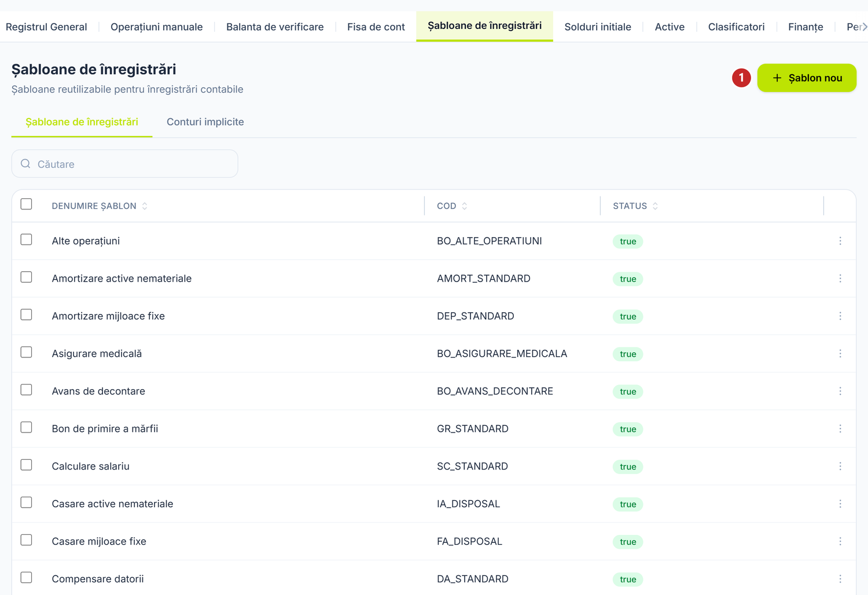Go to Fisa de cont tab
The image size is (868, 595).
pos(376,27)
